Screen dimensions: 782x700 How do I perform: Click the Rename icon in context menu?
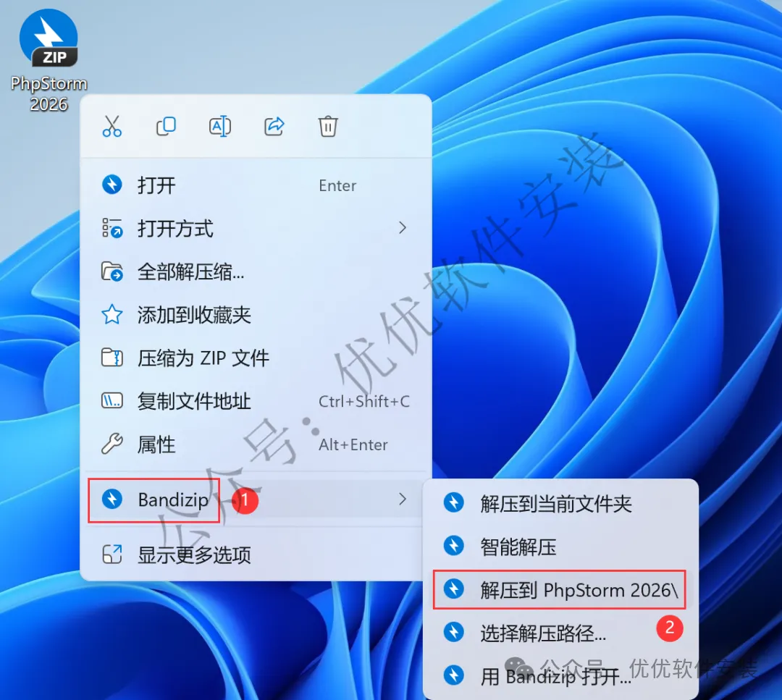pyautogui.click(x=220, y=126)
